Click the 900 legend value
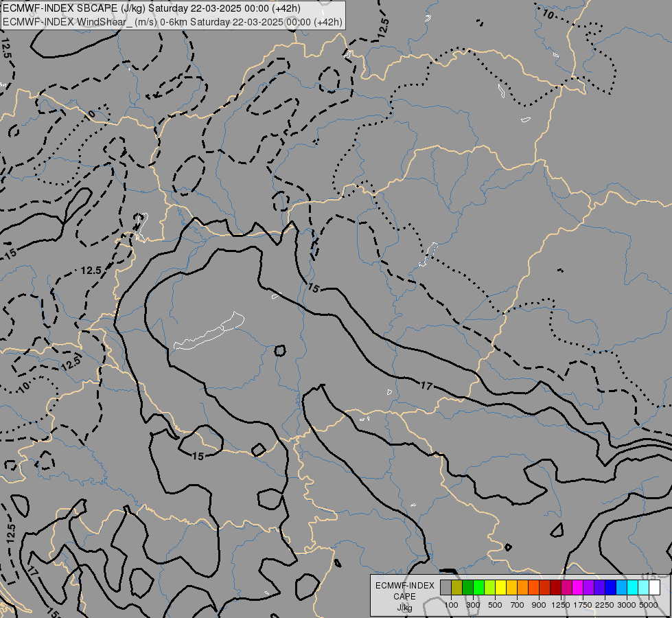This screenshot has height=618, width=672. point(539,605)
